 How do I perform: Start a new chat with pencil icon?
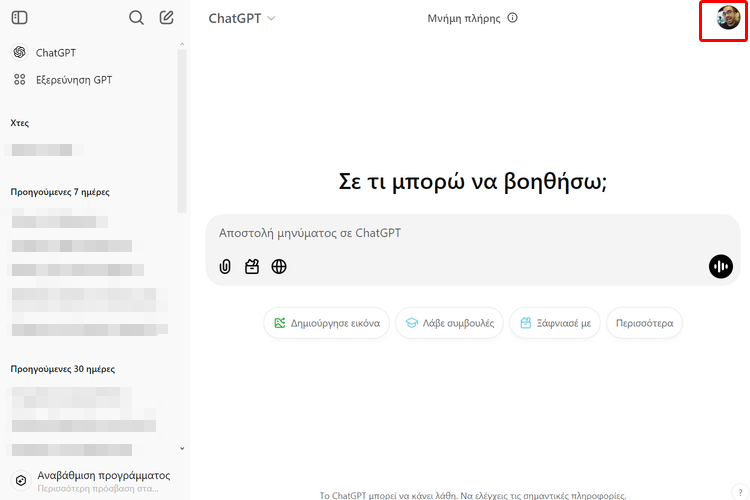pyautogui.click(x=166, y=18)
